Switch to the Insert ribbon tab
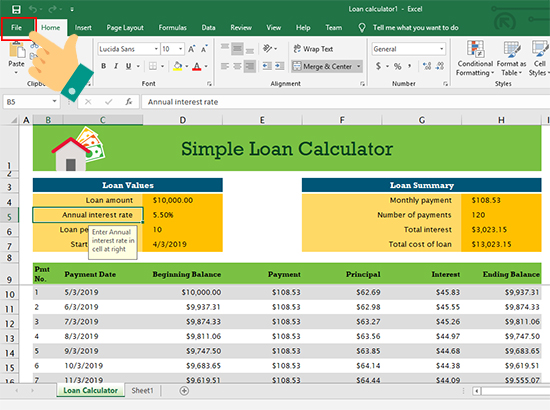 coord(83,27)
